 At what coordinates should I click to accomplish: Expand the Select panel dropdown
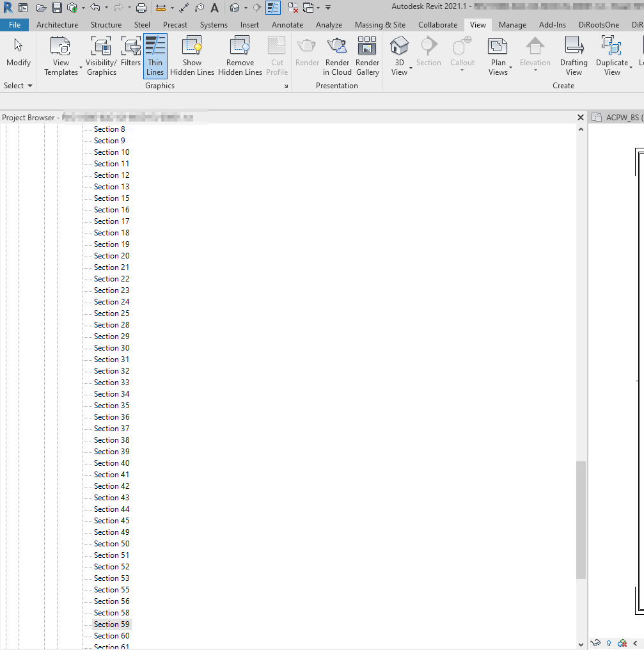[18, 86]
